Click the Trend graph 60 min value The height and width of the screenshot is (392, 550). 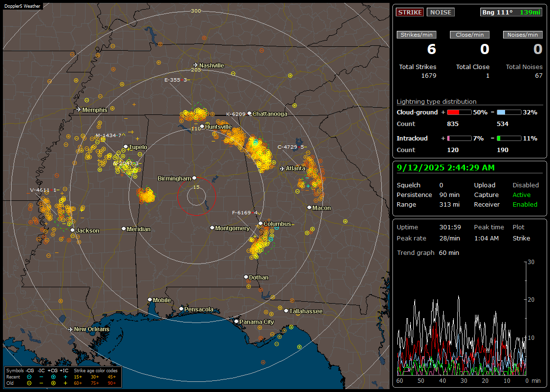449,252
